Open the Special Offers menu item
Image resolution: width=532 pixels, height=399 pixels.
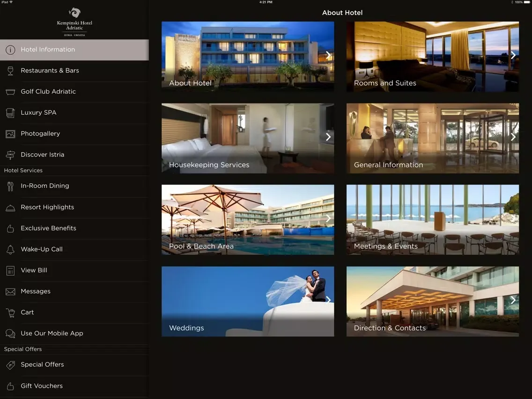point(74,365)
